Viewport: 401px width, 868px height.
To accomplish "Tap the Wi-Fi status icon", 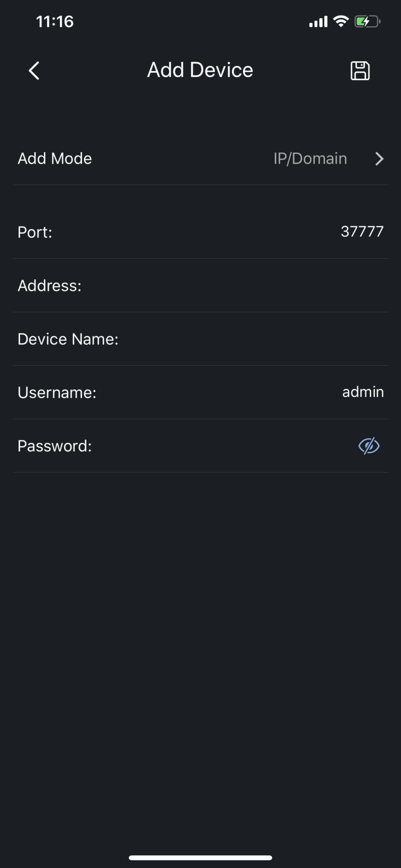I will 341,22.
